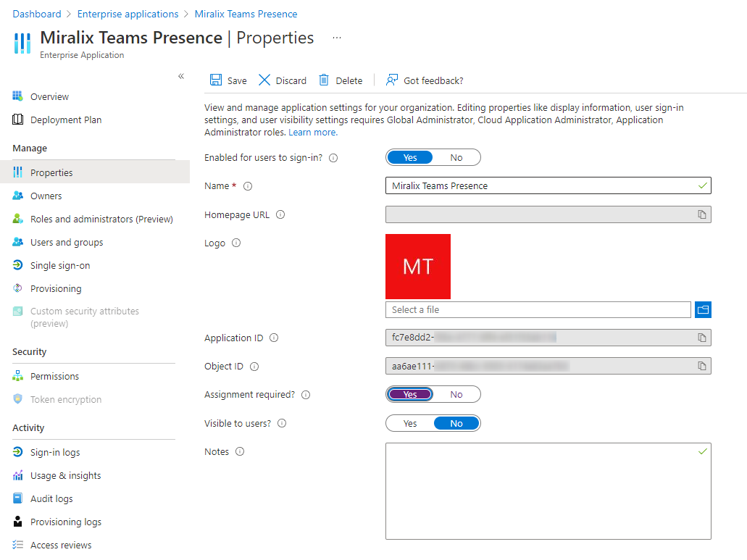747x560 pixels.
Task: Copy the Object ID with copy icon
Action: coord(702,366)
